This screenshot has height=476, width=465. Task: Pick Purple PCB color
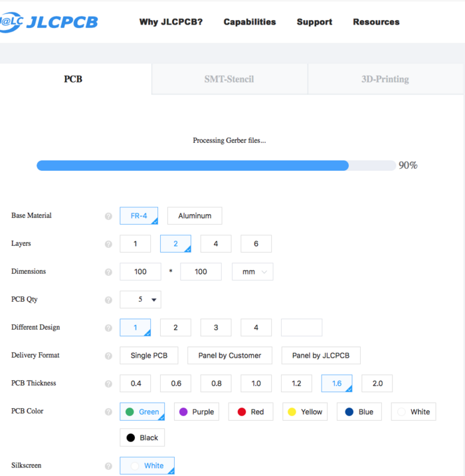click(x=197, y=412)
